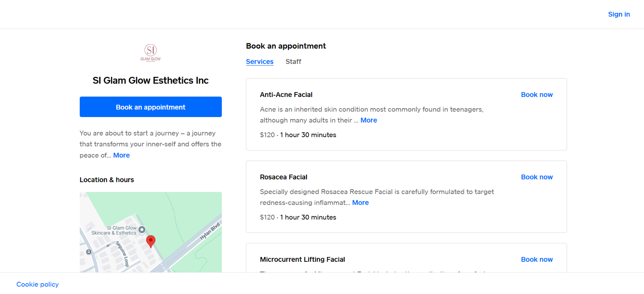Click Rosacea Facial price and duration text
This screenshot has height=294, width=644.
[x=298, y=217]
